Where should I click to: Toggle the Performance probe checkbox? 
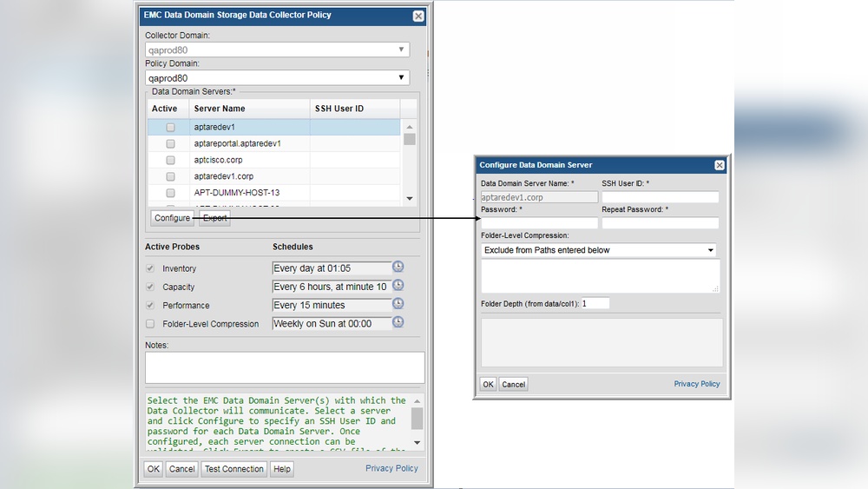(150, 305)
